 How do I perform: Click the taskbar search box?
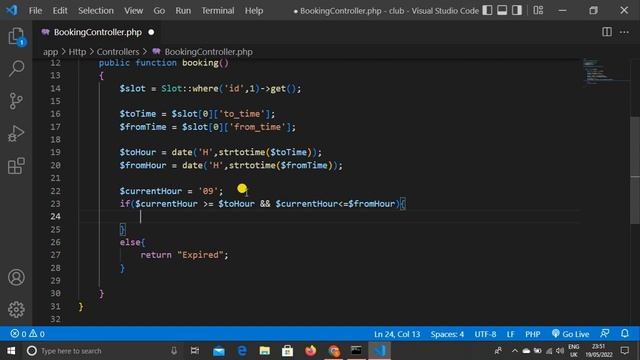103,351
